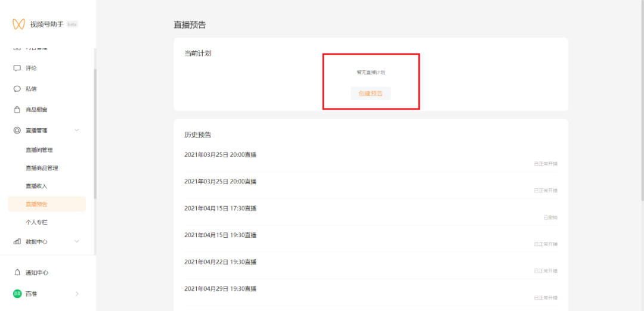Screen dimensions: 644x311
Task: Click the green 百准 account avatar
Action: [x=17, y=294]
